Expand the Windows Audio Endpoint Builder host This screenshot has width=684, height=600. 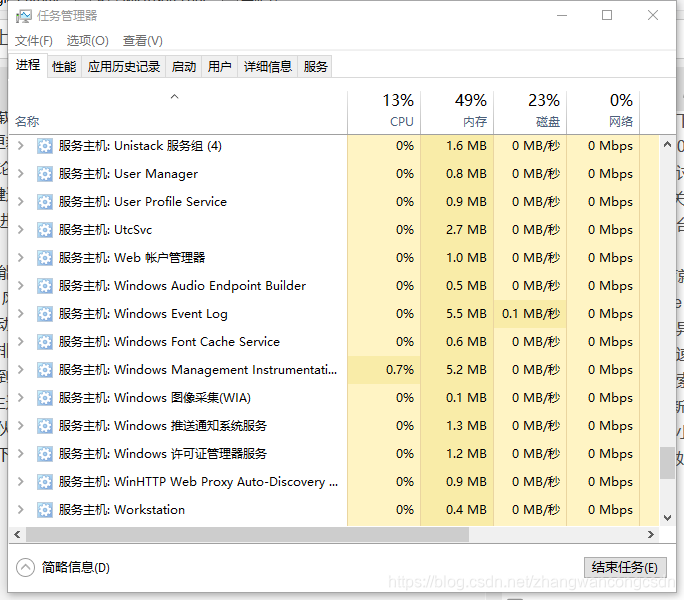click(x=20, y=286)
